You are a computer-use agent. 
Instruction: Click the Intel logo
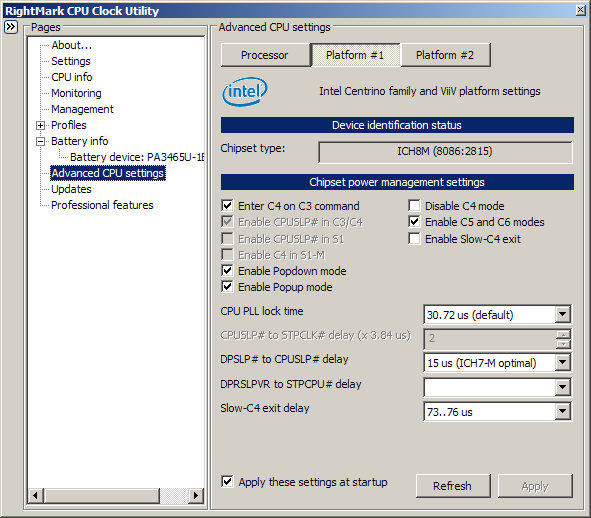pyautogui.click(x=245, y=92)
